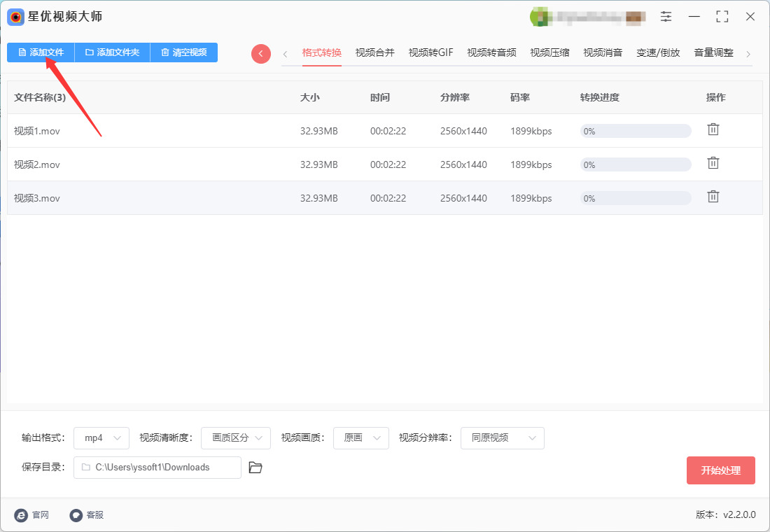Click the 2560x1440 resolution of 视频3.mov

click(x=463, y=199)
